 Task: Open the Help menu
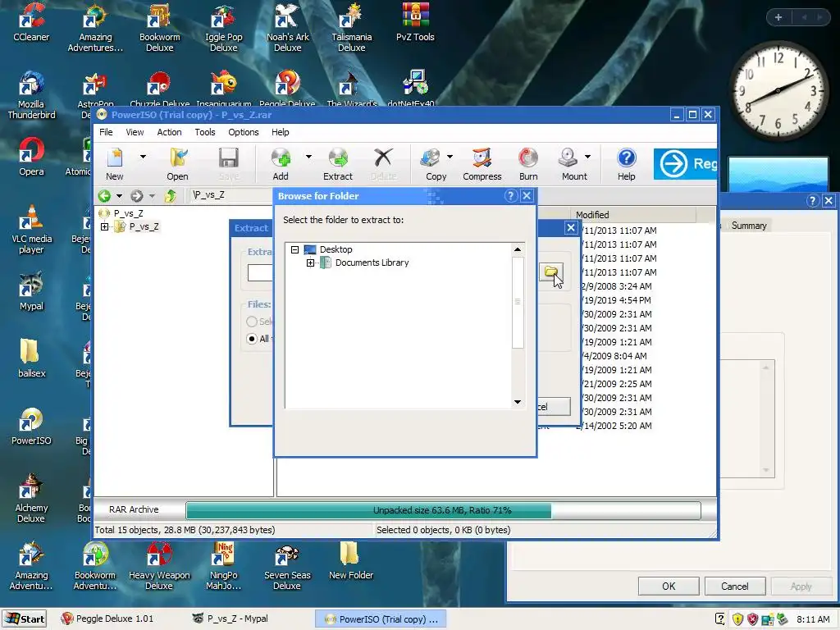click(280, 132)
